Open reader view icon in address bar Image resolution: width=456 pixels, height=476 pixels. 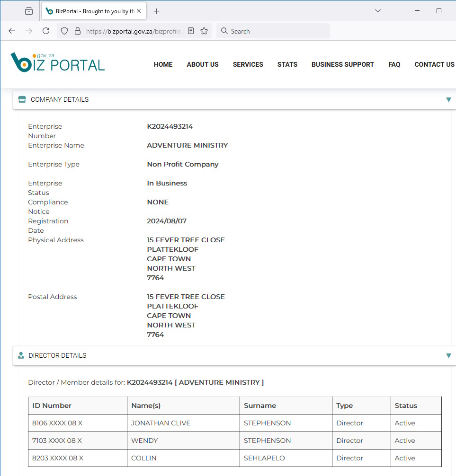[x=191, y=31]
